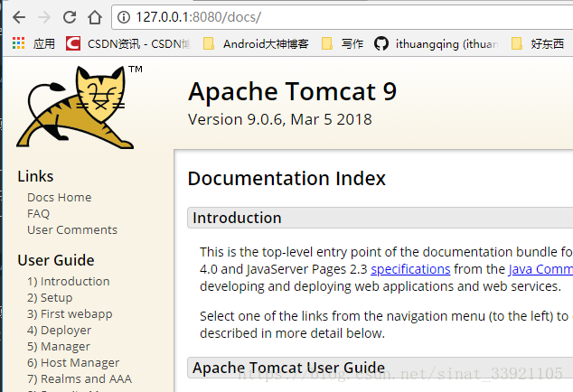Click the address bar URL field

pyautogui.click(x=343, y=17)
